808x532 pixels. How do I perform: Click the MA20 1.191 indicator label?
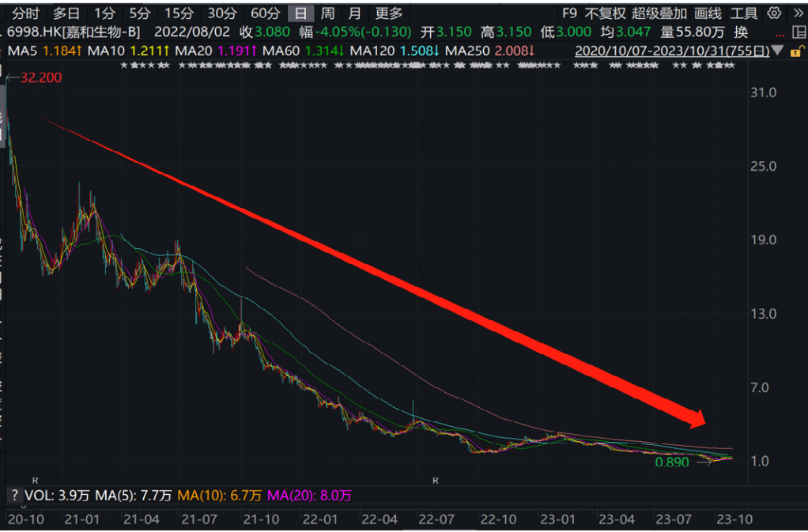[x=215, y=51]
